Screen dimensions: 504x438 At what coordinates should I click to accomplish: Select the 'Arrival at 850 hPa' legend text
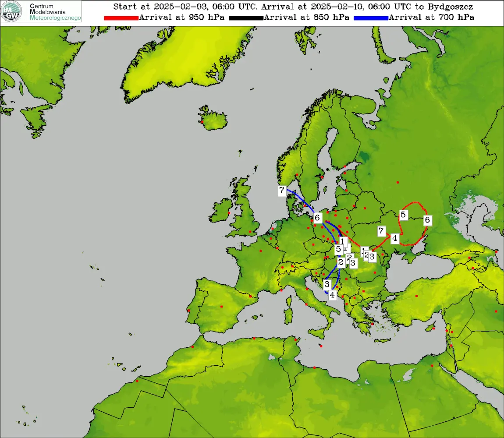[x=306, y=18]
